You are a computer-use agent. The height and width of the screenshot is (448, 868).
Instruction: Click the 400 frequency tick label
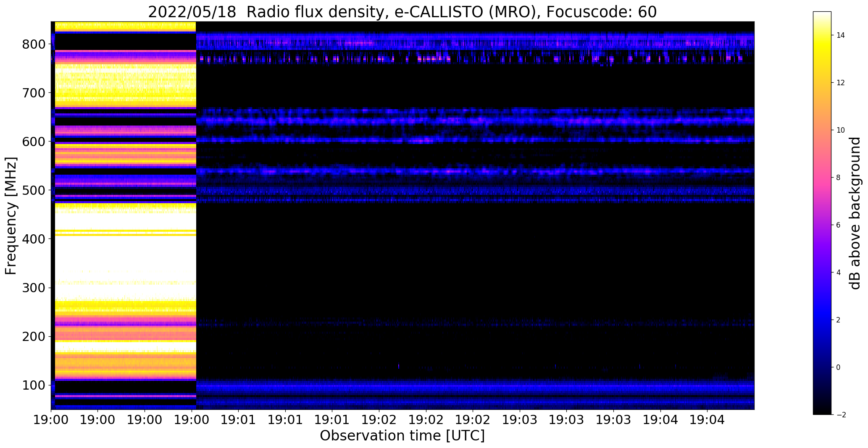(33, 239)
